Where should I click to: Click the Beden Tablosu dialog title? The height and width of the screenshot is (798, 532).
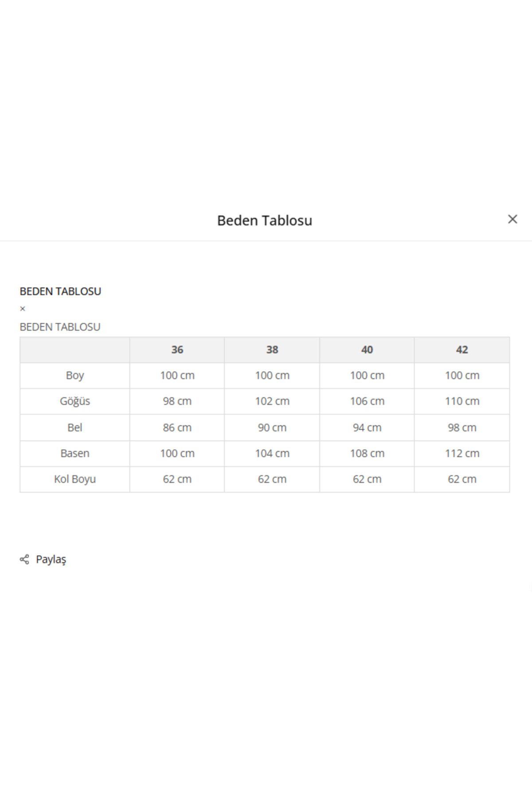(265, 220)
